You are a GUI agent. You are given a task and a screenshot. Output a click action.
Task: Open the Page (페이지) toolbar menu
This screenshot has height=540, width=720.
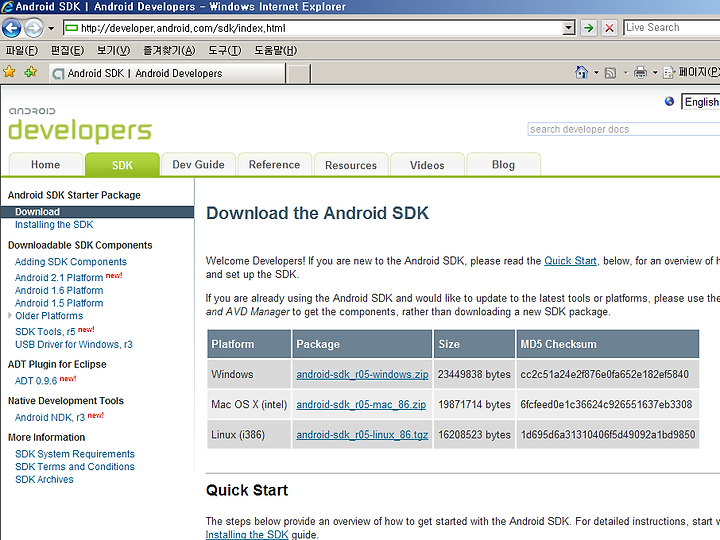692,72
